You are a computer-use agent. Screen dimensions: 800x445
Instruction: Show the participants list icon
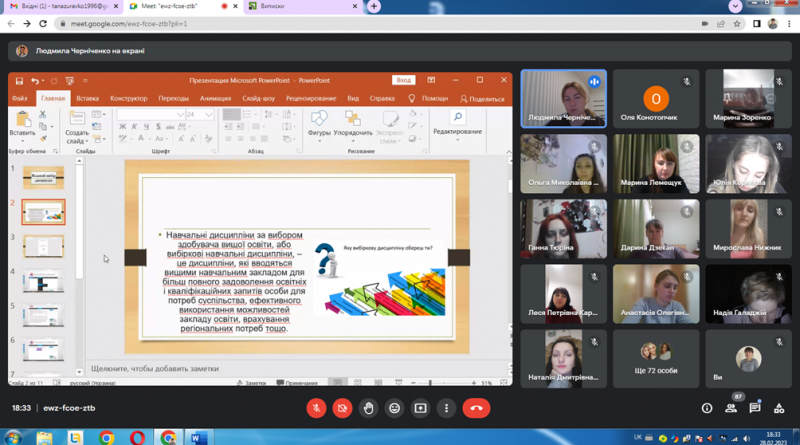731,408
